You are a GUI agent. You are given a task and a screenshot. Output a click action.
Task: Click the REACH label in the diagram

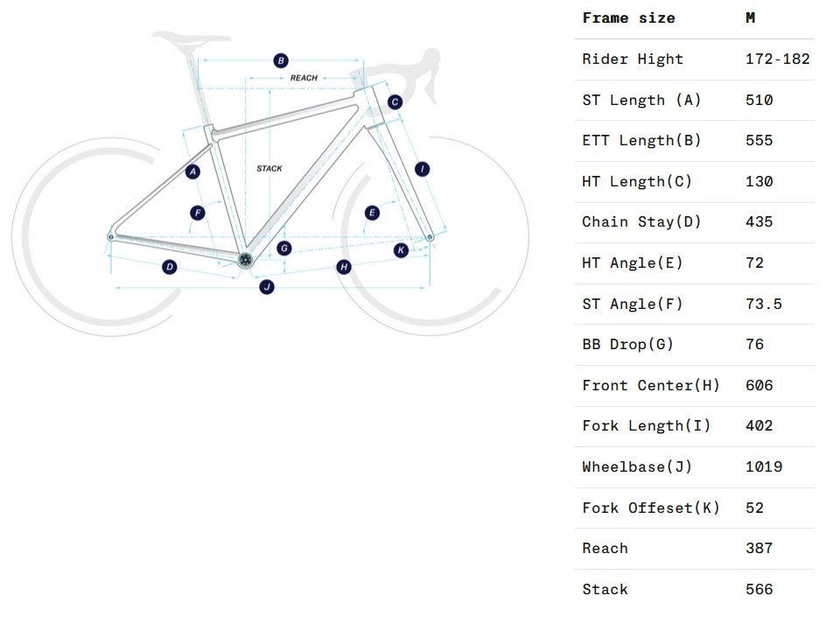click(304, 78)
